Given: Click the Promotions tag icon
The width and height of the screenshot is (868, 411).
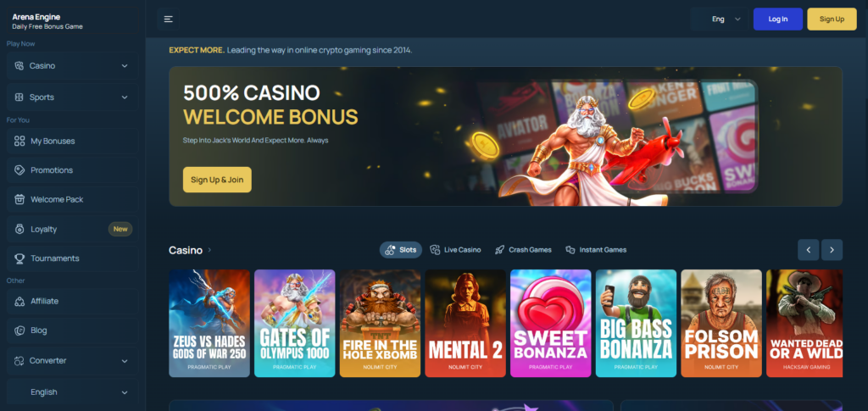Looking at the screenshot, I should [x=19, y=170].
